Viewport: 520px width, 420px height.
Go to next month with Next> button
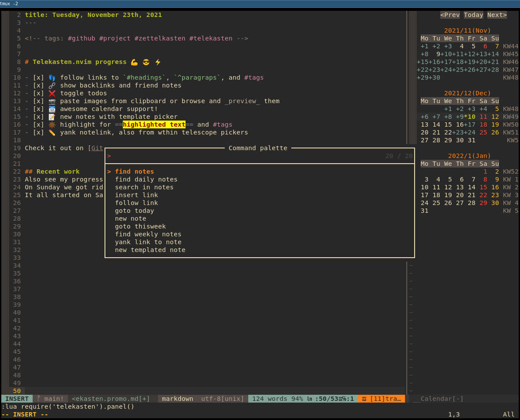[497, 15]
